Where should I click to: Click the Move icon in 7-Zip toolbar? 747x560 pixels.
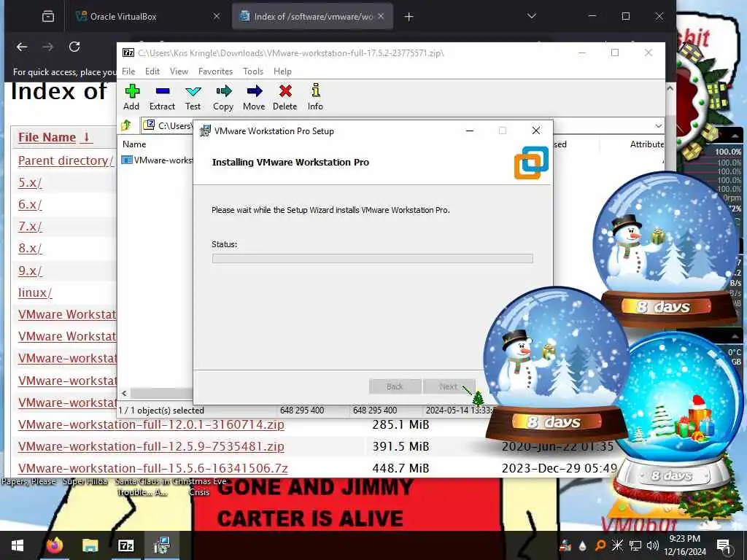[255, 91]
